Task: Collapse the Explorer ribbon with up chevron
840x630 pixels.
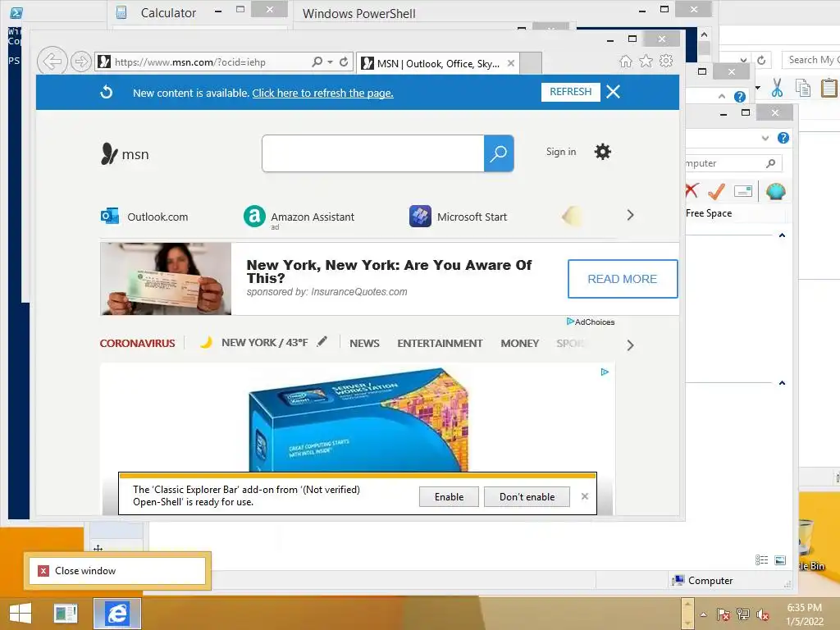Action: coord(722,97)
